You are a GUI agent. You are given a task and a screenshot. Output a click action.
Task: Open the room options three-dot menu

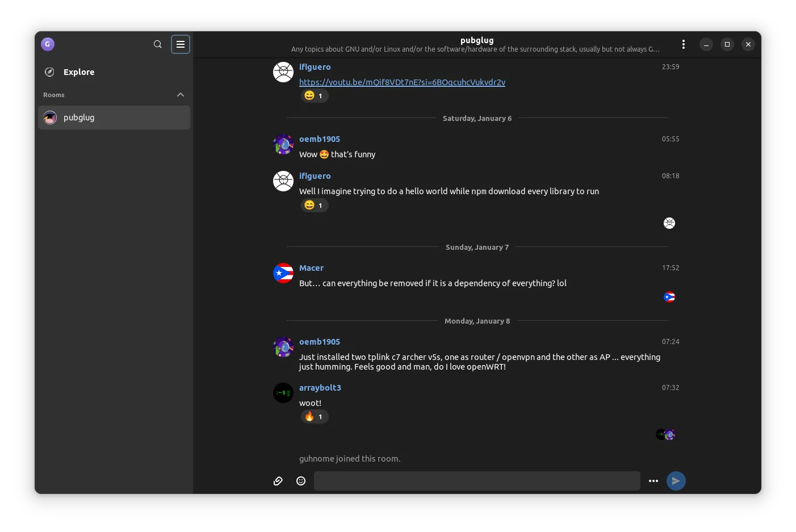(683, 44)
